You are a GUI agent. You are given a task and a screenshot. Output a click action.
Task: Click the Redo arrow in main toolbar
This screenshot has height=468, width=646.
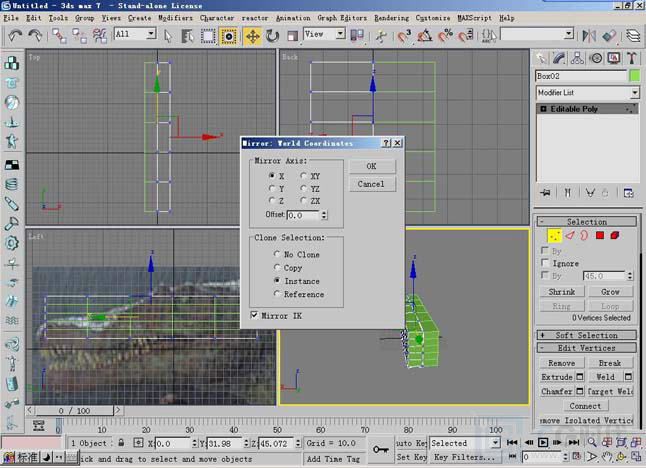tap(35, 36)
